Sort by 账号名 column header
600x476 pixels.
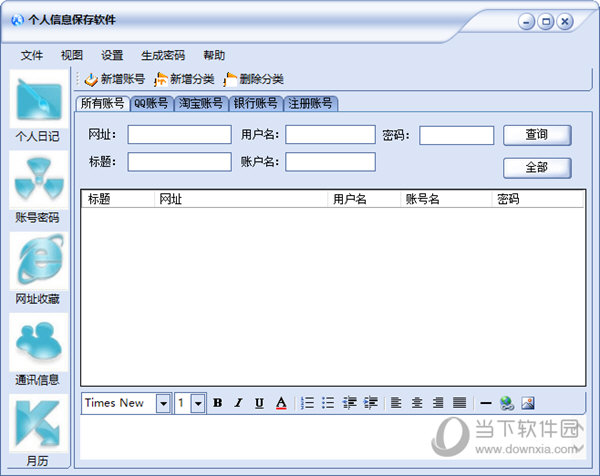pyautogui.click(x=446, y=199)
